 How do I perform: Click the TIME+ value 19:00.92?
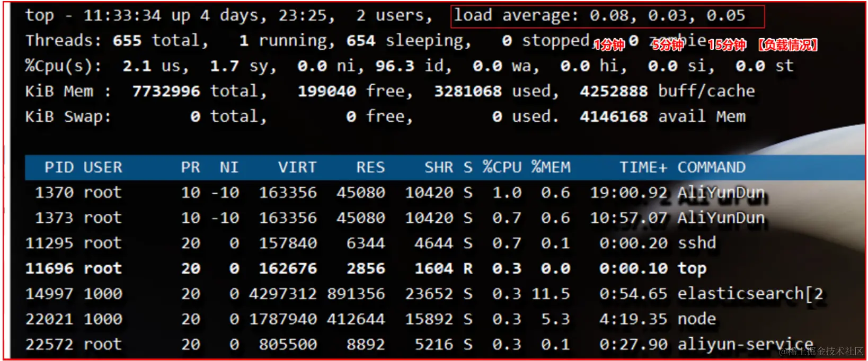pyautogui.click(x=628, y=193)
